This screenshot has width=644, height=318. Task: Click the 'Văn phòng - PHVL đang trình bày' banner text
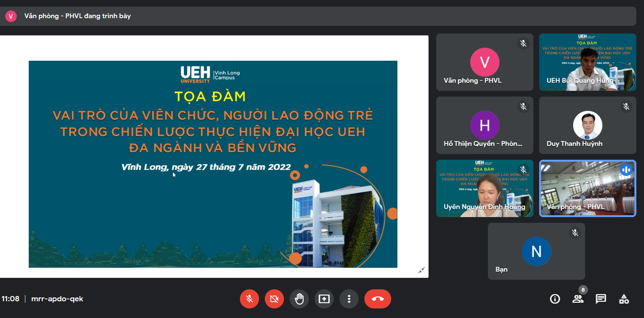pos(78,16)
